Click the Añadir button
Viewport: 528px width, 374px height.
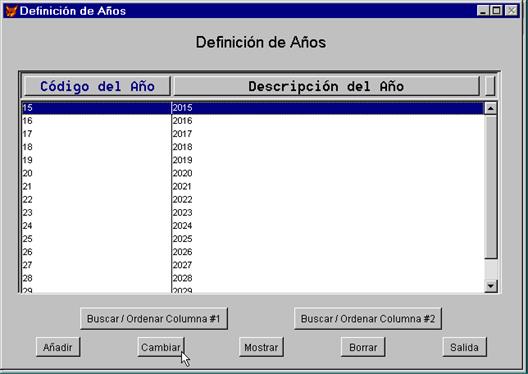coord(58,347)
